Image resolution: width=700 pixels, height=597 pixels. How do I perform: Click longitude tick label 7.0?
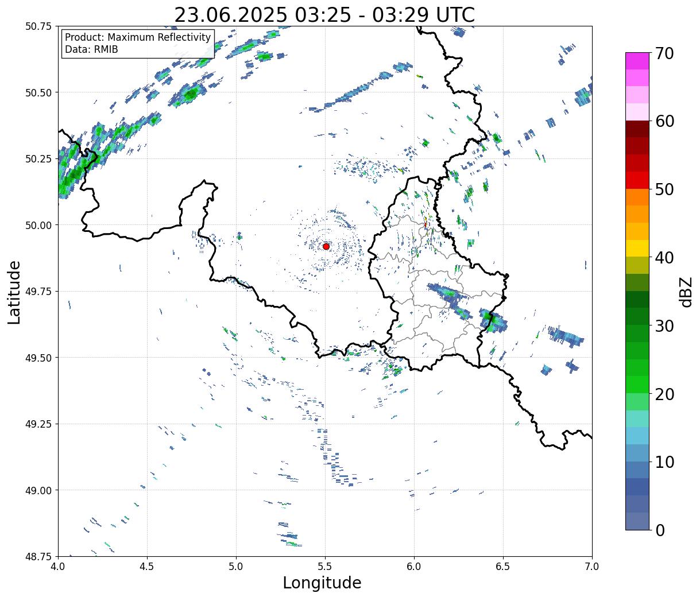click(592, 566)
